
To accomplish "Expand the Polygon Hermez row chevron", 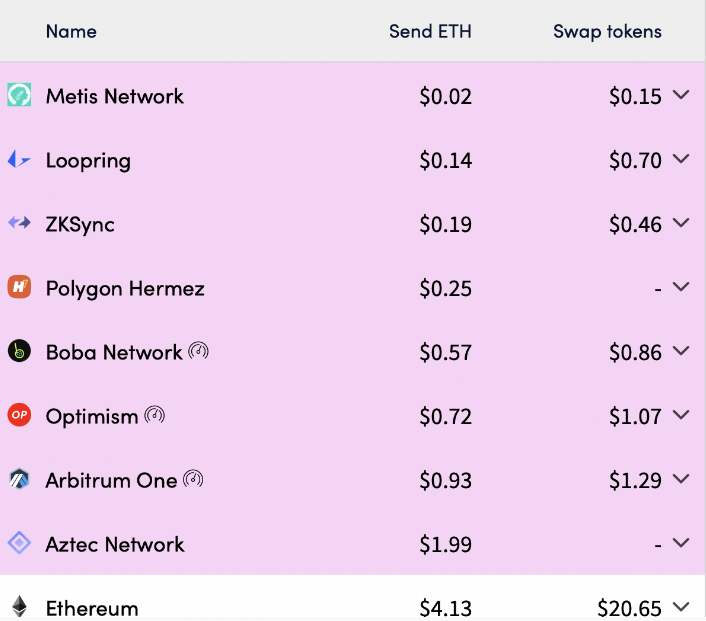I will (681, 286).
